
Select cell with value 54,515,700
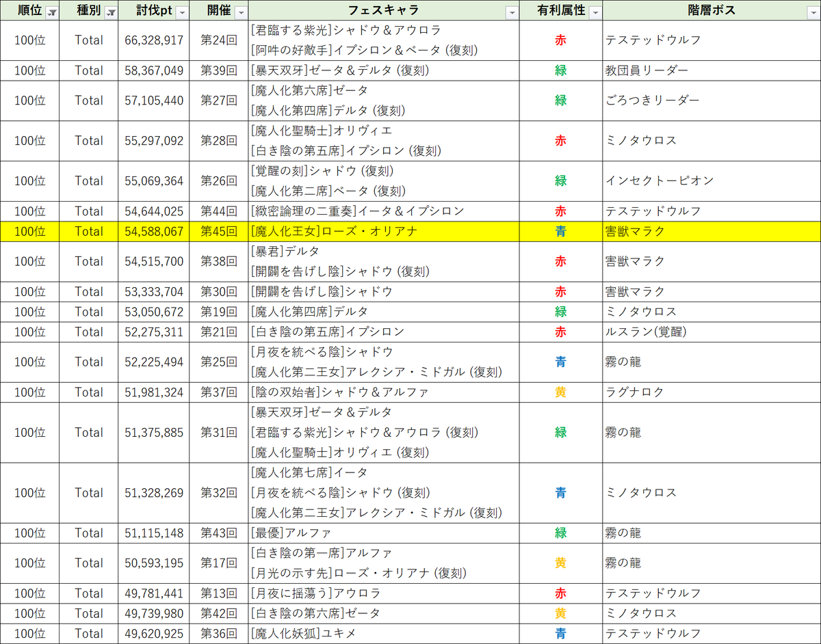[x=154, y=261]
